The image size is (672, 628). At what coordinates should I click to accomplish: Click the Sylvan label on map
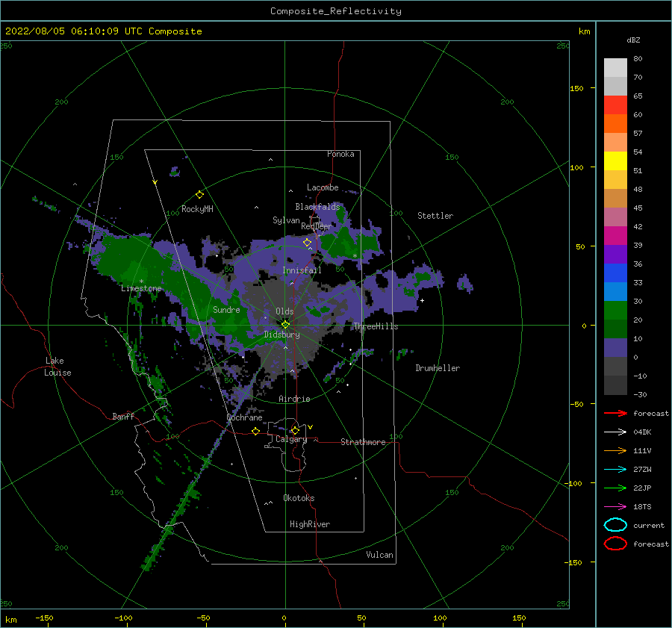[x=286, y=220]
